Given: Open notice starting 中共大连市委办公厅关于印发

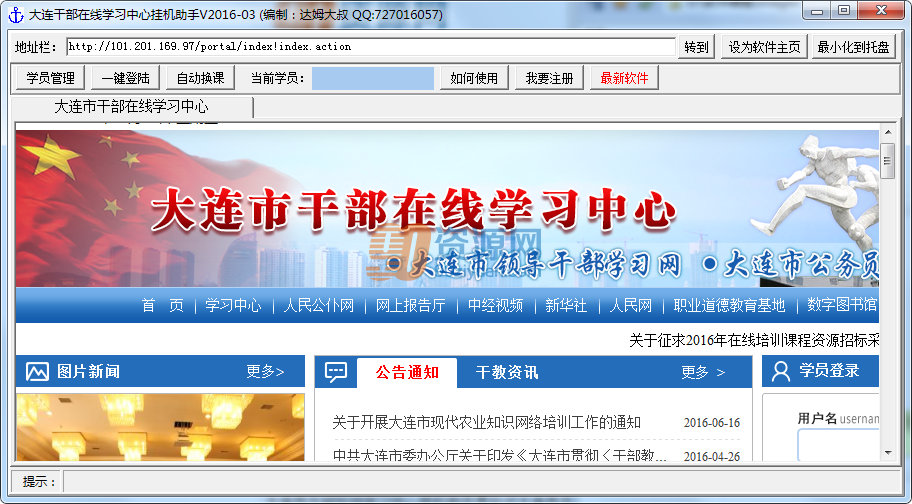Looking at the screenshot, I should point(500,456).
